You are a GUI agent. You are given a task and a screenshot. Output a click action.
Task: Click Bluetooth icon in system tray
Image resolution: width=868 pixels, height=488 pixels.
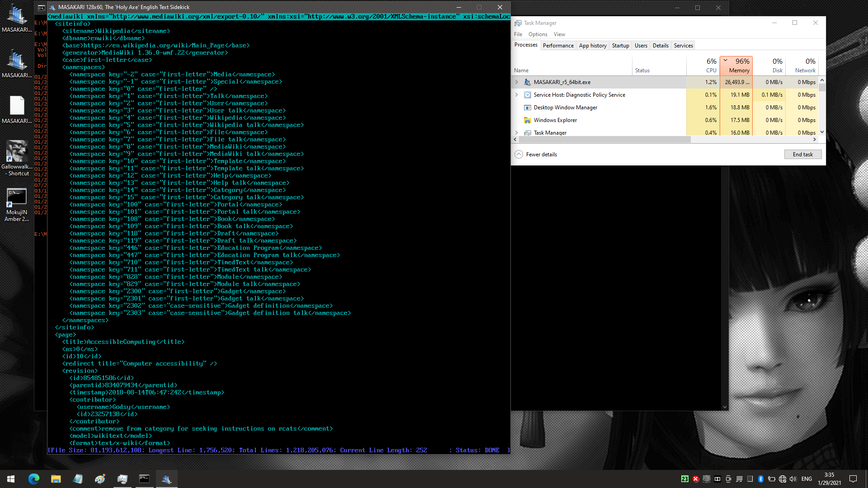[760, 479]
